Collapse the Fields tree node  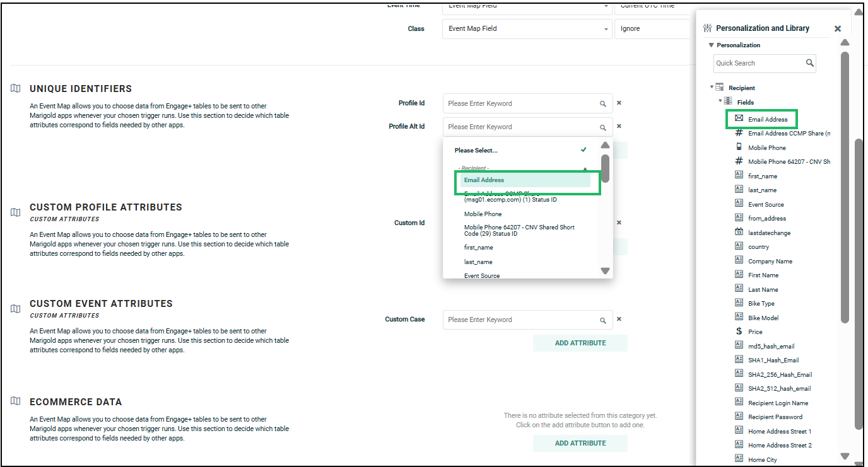720,101
